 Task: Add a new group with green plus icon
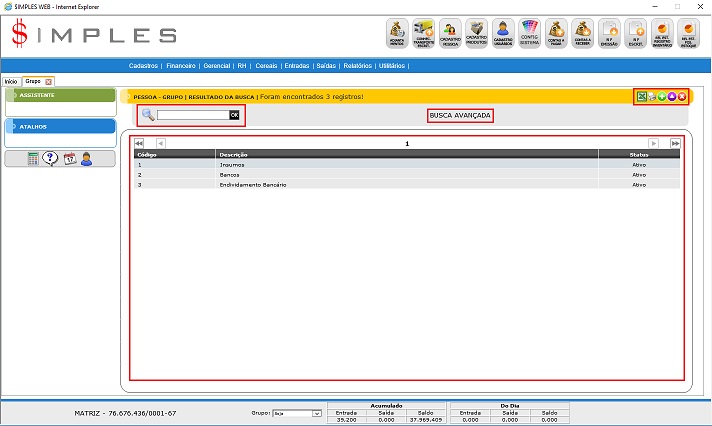pos(661,96)
